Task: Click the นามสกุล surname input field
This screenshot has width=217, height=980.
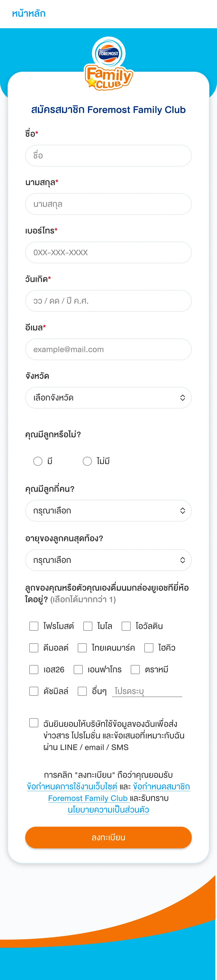Action: point(108,204)
